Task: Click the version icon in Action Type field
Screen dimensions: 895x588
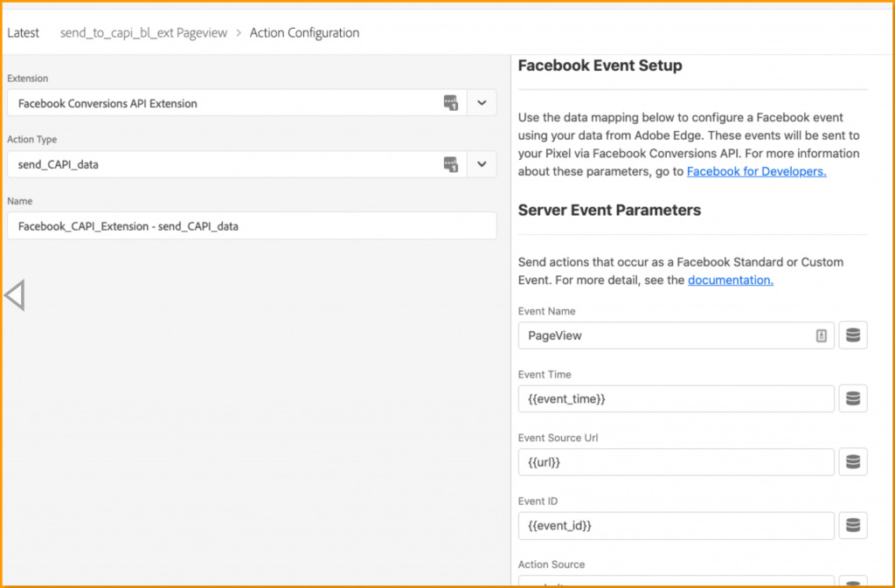Action: pos(450,164)
